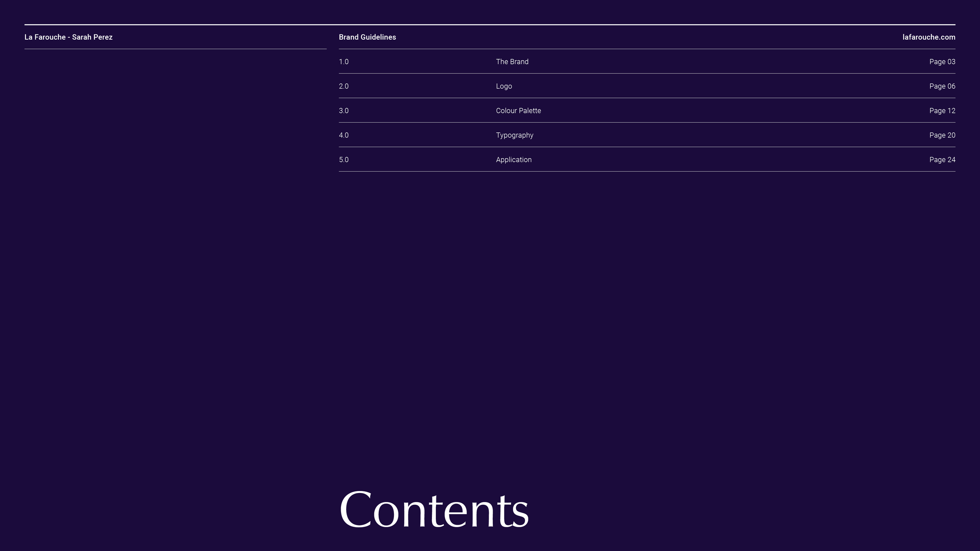Open the 'Application' section entry
Viewport: 980px width, 551px height.
pos(514,159)
